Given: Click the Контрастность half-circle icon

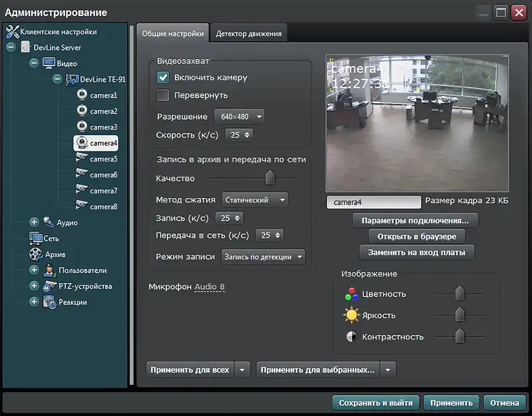Looking at the screenshot, I should 352,337.
